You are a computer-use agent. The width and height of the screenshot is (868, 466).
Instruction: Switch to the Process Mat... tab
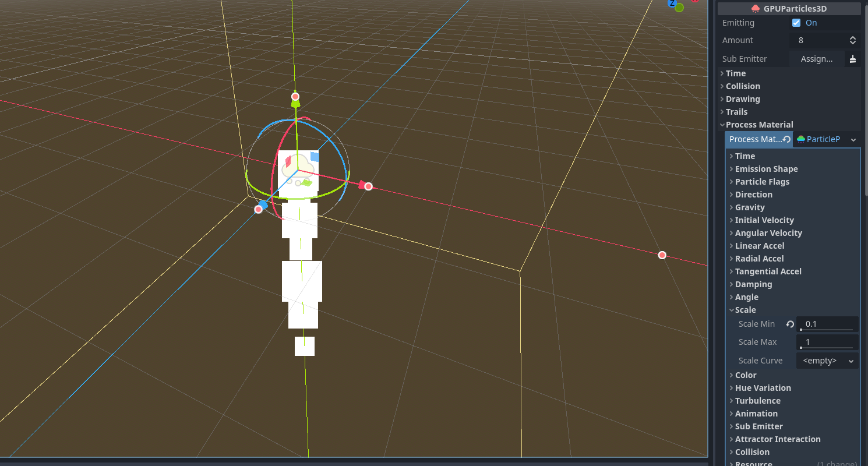[x=755, y=139]
